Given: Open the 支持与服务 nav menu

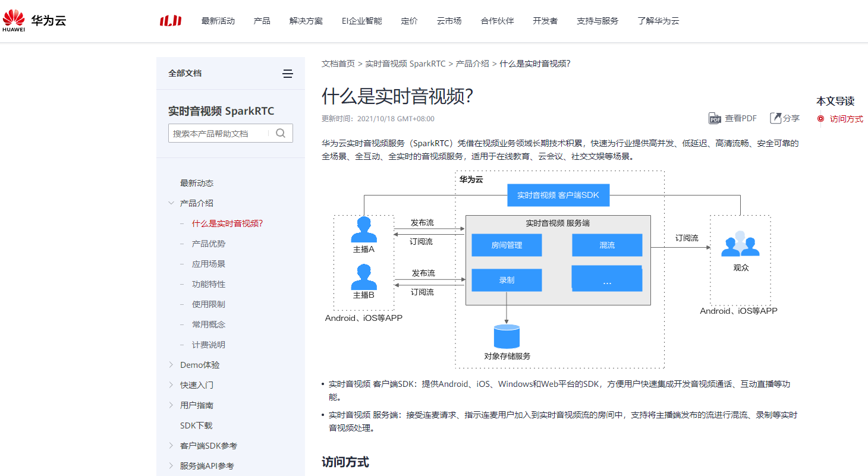Looking at the screenshot, I should pyautogui.click(x=597, y=21).
